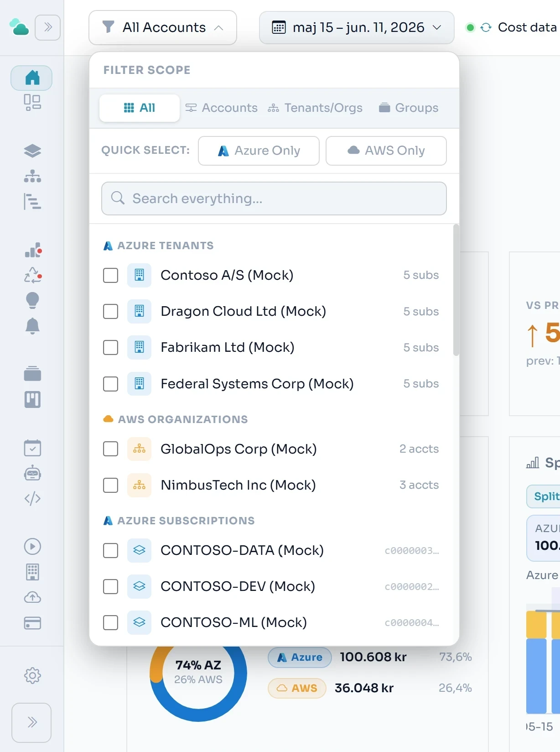Open the recycle optimization icon
The width and height of the screenshot is (560, 752).
click(33, 275)
